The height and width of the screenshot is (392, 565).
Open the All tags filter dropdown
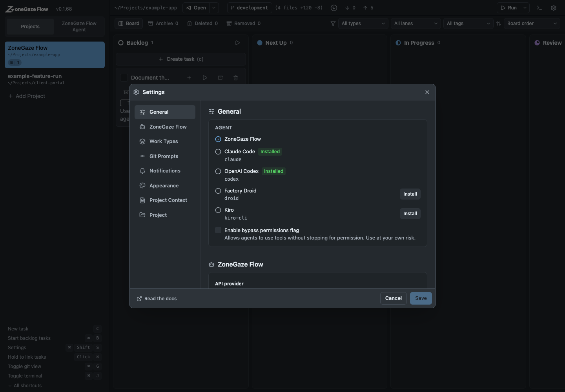point(468,24)
